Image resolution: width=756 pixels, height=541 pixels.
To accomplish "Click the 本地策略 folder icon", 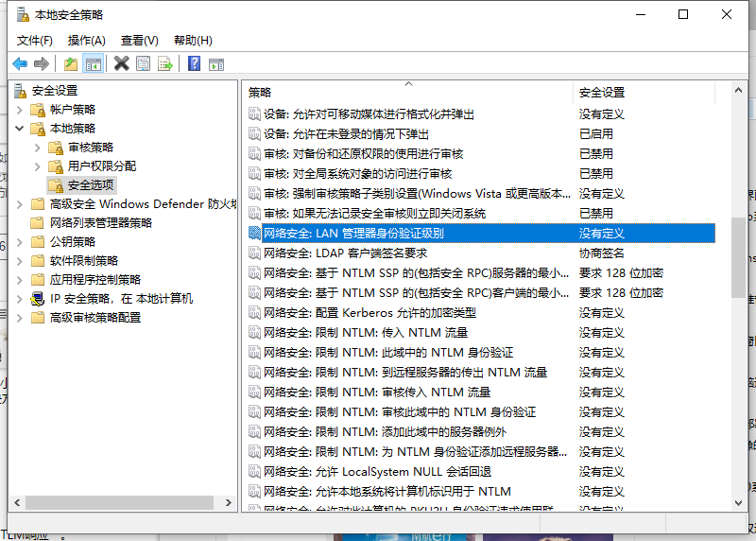I will pos(38,129).
